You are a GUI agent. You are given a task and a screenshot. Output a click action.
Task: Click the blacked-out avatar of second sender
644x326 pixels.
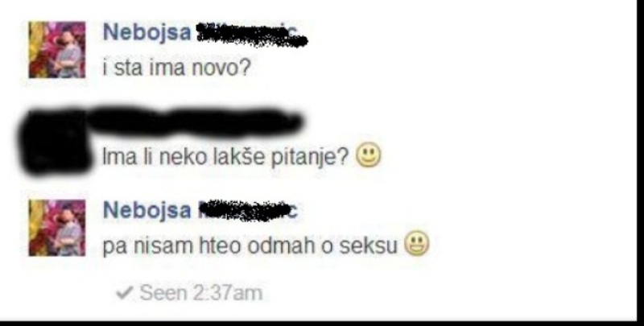point(55,142)
